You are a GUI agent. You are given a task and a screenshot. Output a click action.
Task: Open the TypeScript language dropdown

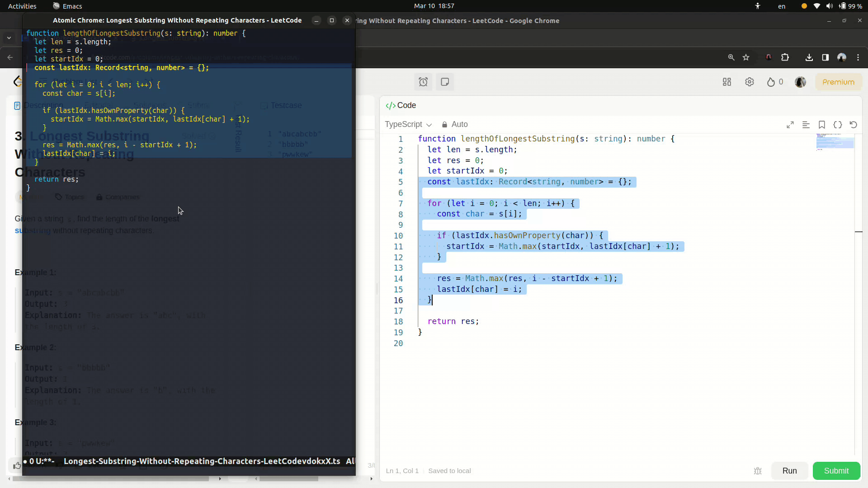click(x=408, y=124)
